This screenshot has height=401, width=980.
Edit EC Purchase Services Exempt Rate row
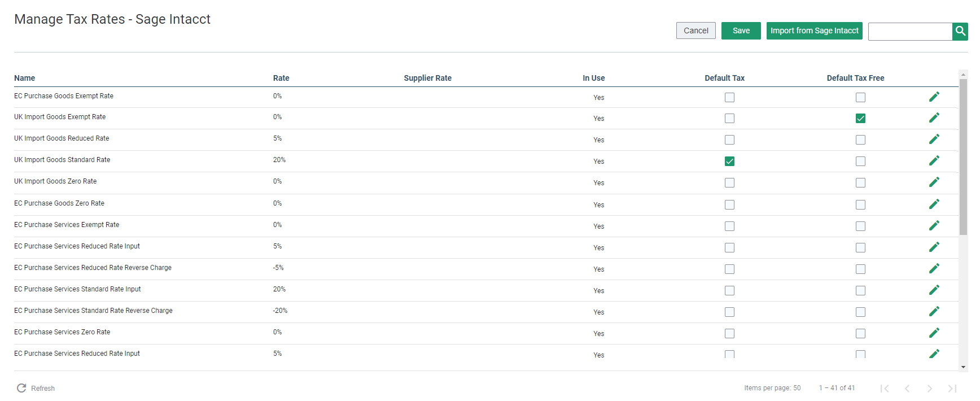(x=934, y=226)
